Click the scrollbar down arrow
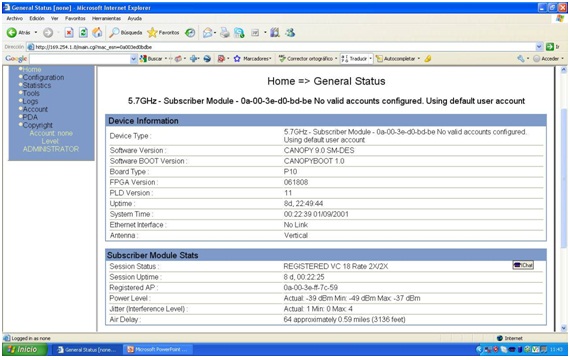This screenshot has height=360, width=570. point(564,328)
